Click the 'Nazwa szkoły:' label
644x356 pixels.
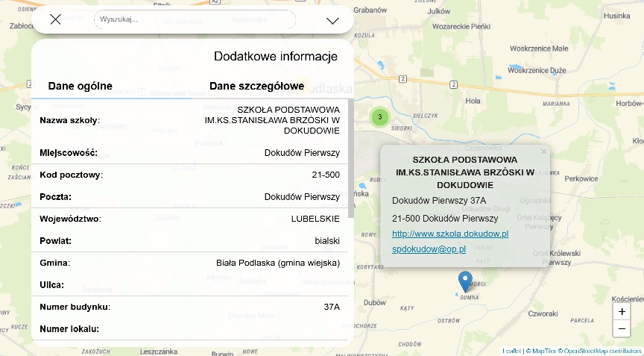click(x=70, y=120)
